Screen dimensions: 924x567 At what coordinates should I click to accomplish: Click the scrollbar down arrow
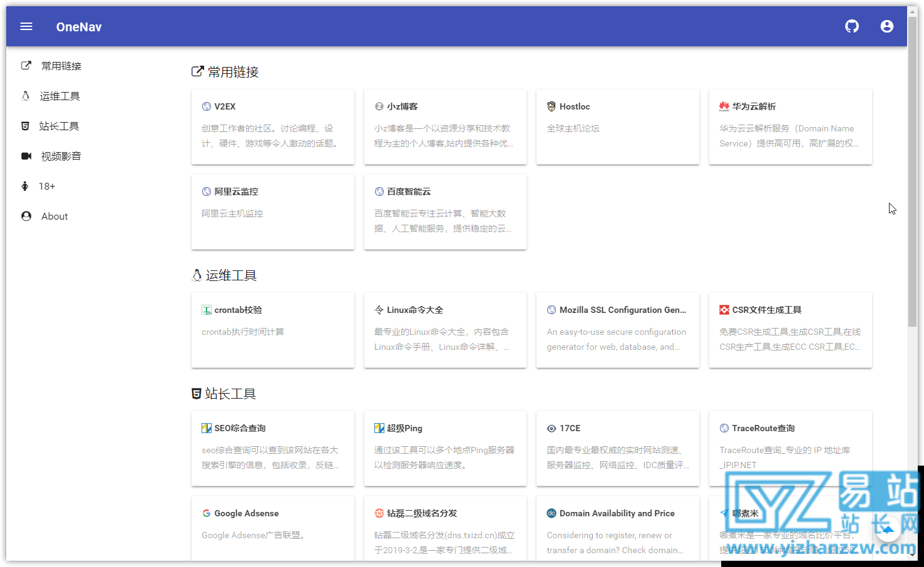pyautogui.click(x=913, y=555)
